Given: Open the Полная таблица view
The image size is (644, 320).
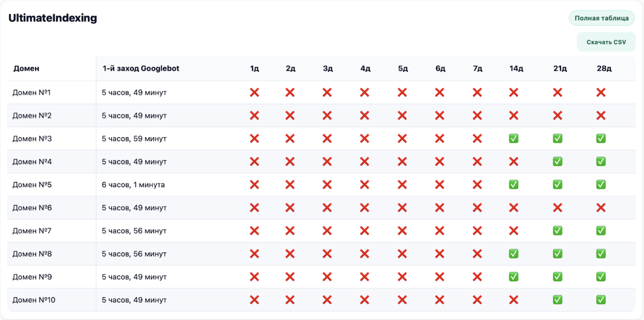Looking at the screenshot, I should 602,18.
